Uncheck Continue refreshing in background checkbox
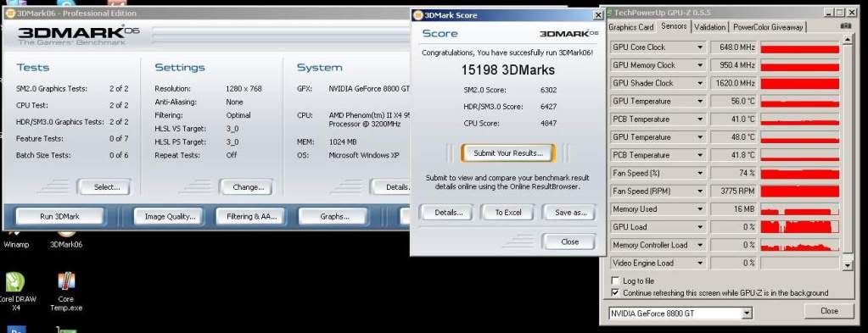 point(615,292)
